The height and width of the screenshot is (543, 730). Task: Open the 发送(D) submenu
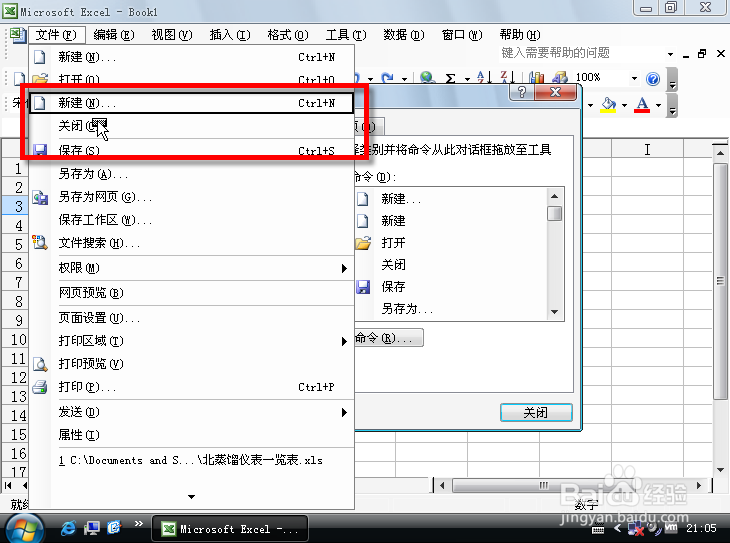tap(191, 412)
